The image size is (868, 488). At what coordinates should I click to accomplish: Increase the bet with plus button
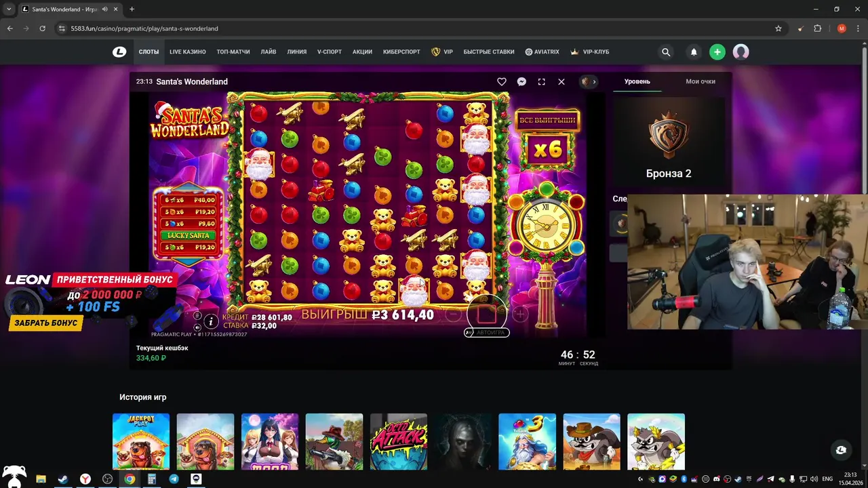(x=520, y=314)
